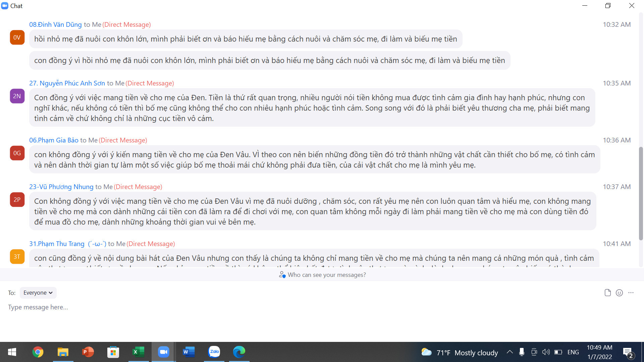Open the Who can see your messages link

(x=326, y=275)
